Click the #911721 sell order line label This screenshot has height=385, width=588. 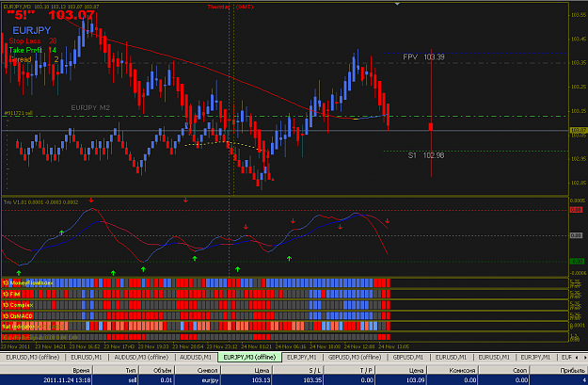[18, 113]
